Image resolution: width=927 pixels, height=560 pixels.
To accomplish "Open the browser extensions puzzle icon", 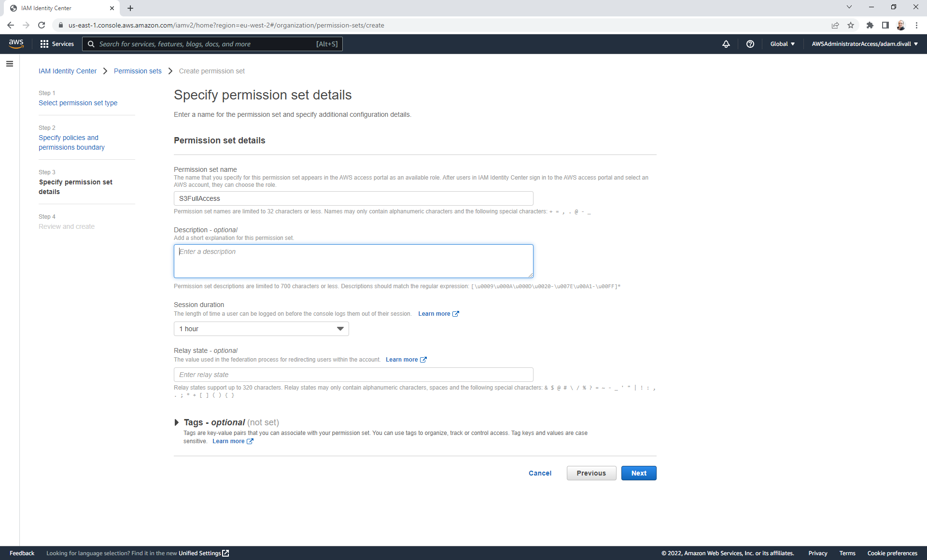I will pos(871,25).
